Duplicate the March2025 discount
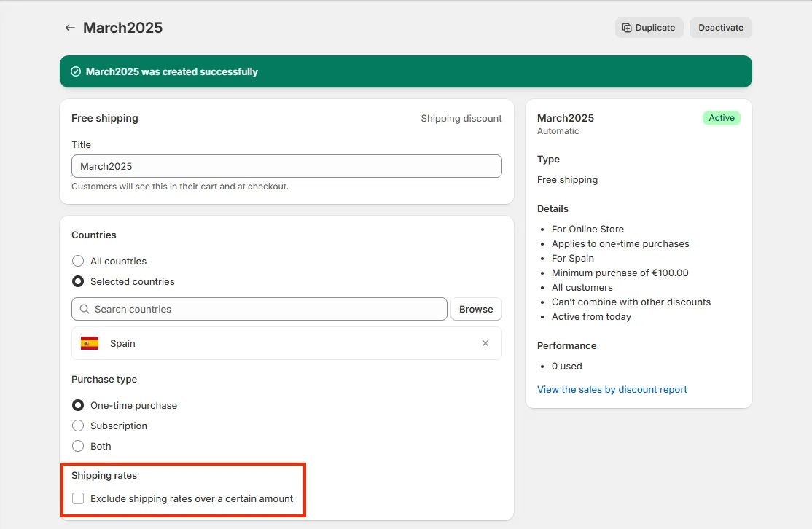The width and height of the screenshot is (812, 529). coord(649,27)
